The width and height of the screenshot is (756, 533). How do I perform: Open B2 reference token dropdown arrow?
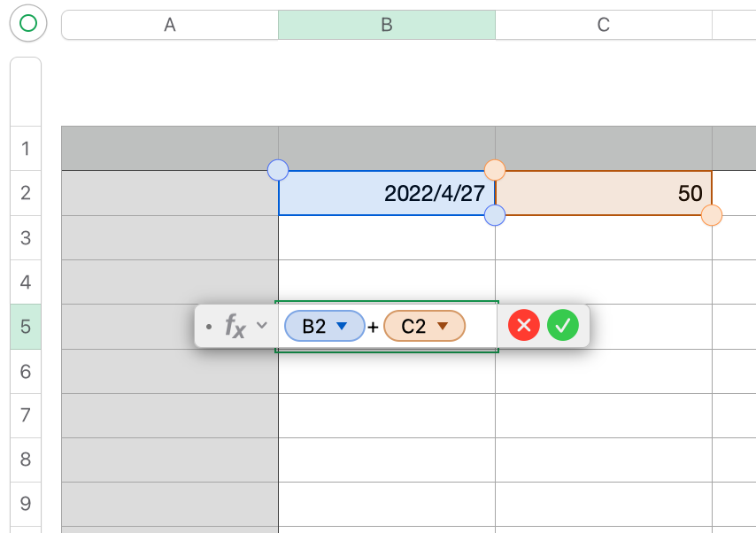[343, 326]
